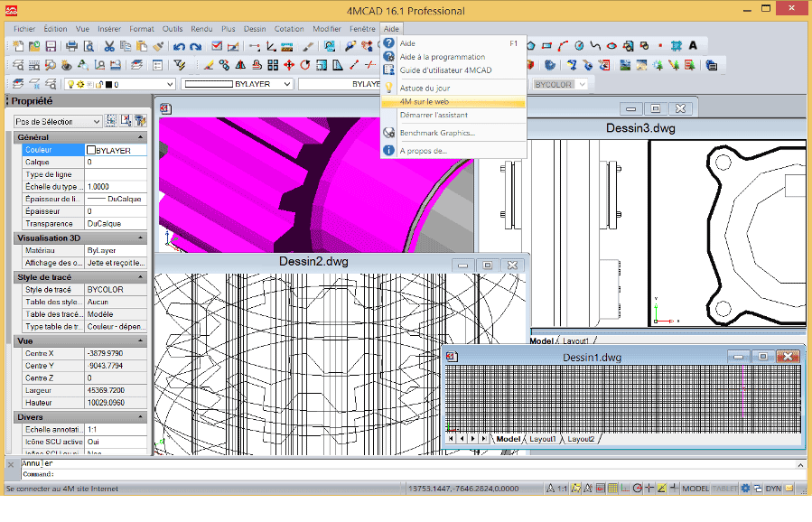Toggle lineweight display in status bar

point(674,488)
